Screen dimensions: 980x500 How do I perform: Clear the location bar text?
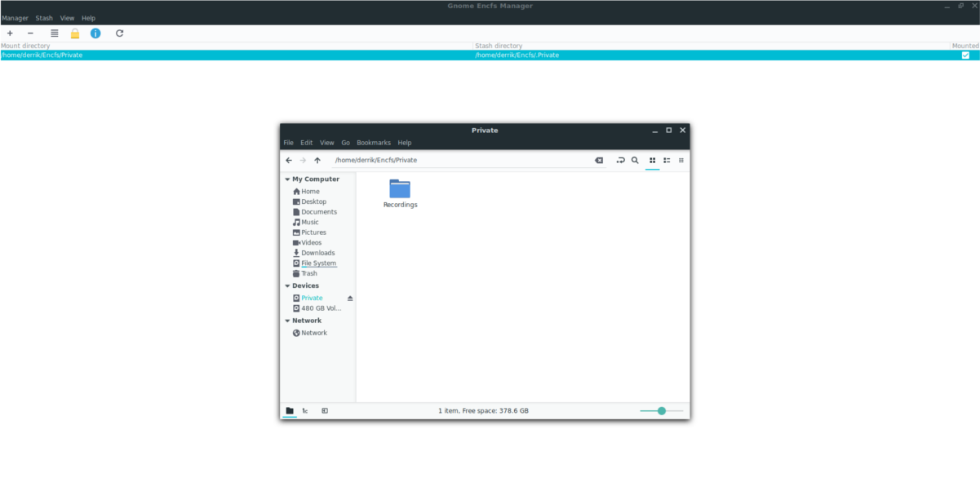(599, 161)
